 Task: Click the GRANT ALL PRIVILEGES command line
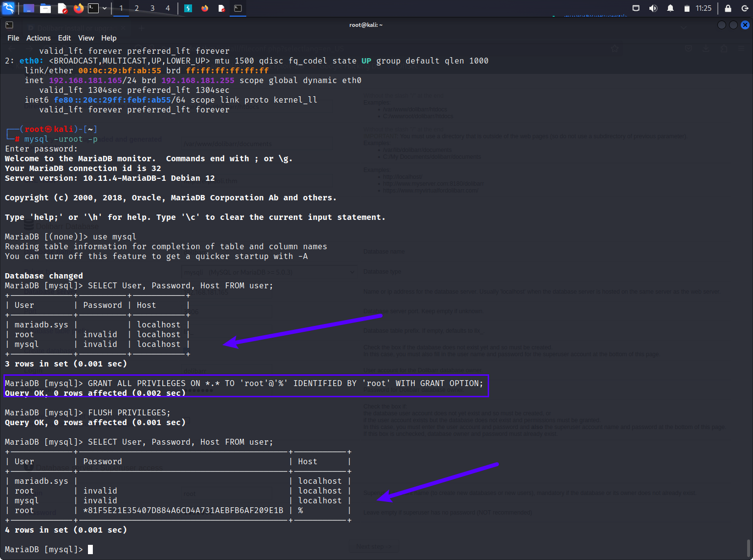click(x=244, y=383)
